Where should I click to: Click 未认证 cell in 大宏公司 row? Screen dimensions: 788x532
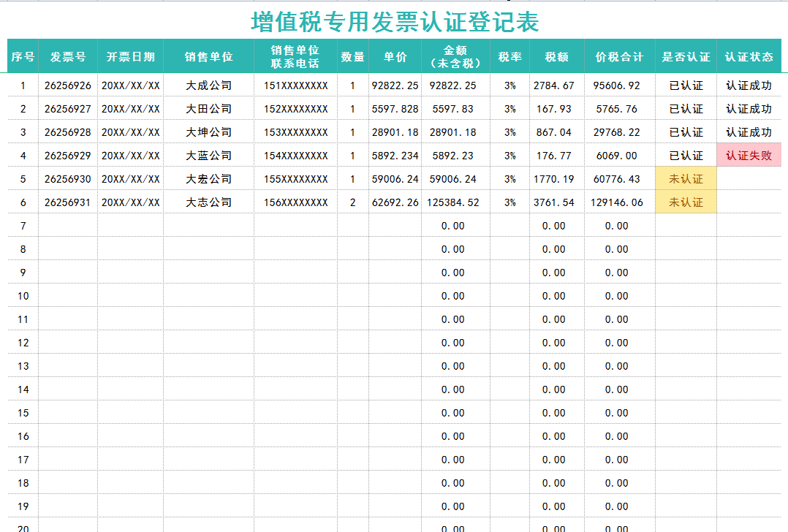click(686, 179)
